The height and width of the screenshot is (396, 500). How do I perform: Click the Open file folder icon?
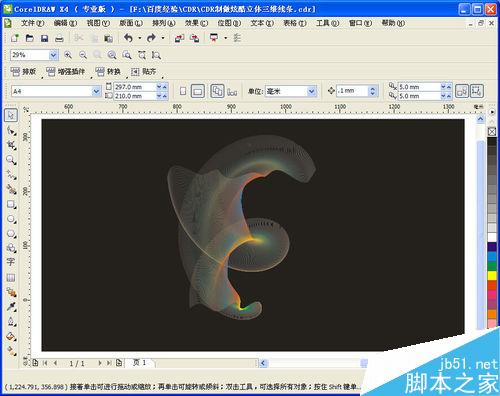point(30,38)
